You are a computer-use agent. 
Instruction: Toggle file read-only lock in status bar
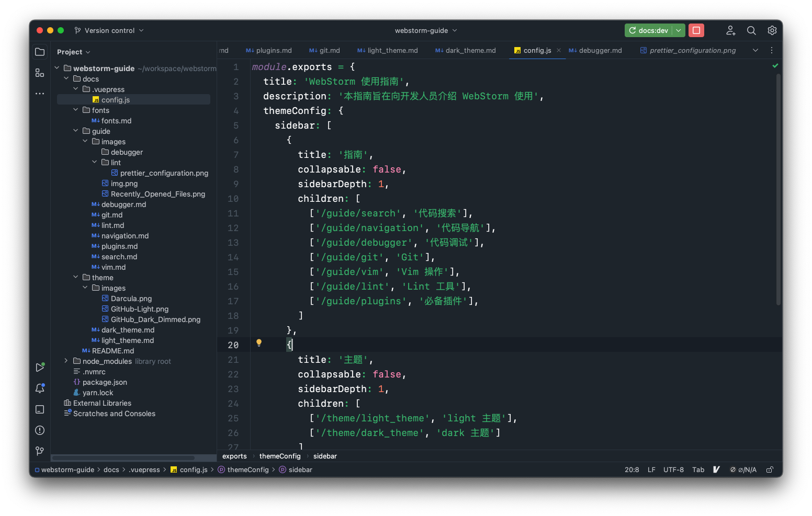click(770, 469)
